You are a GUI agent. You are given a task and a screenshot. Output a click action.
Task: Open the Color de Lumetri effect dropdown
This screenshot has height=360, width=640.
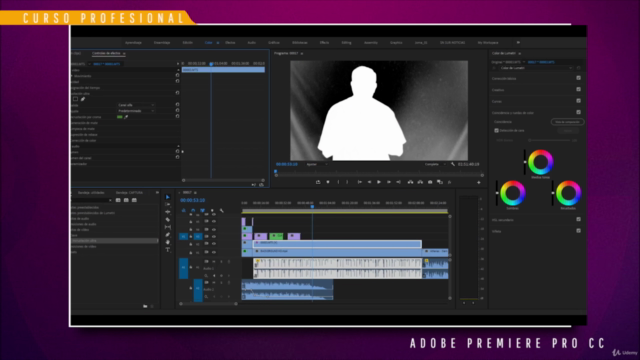pyautogui.click(x=536, y=68)
